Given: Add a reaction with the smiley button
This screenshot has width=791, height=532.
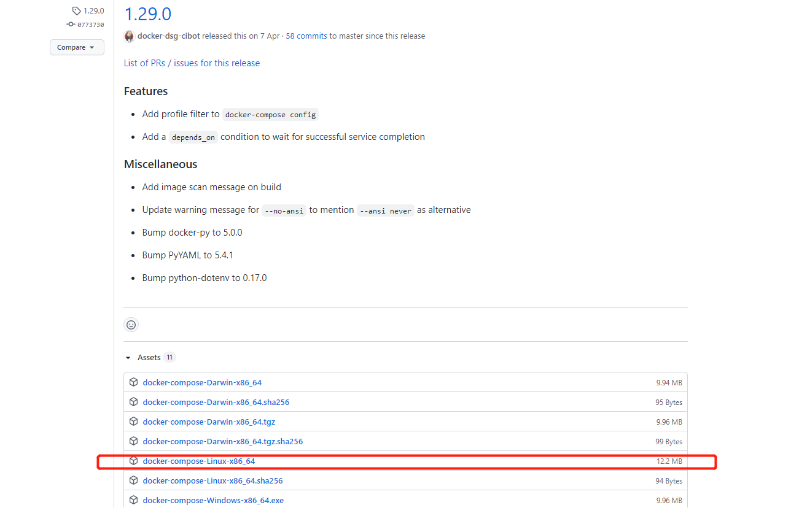Looking at the screenshot, I should click(131, 325).
